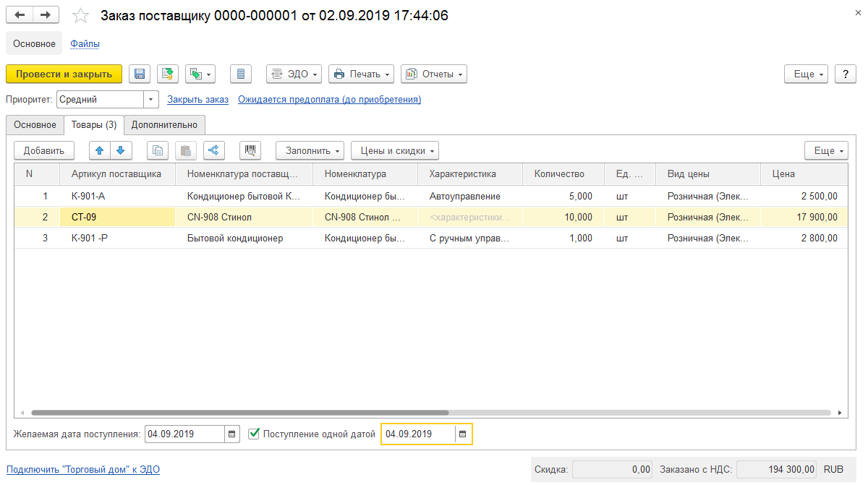The height and width of the screenshot is (485, 868).
Task: Move selected row up with arrow icon
Action: [100, 150]
